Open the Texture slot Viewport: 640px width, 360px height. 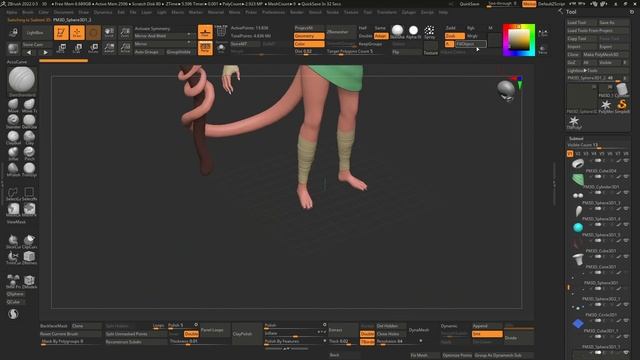(x=430, y=48)
